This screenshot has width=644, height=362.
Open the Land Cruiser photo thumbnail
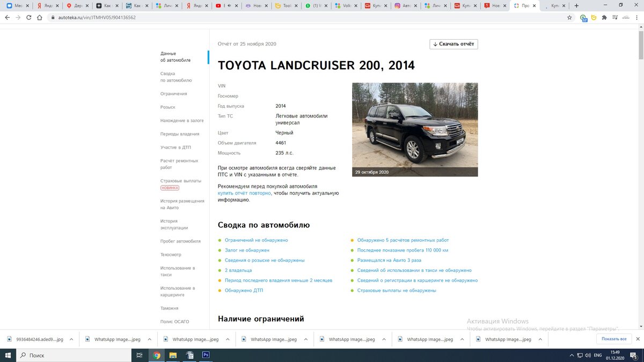click(x=415, y=129)
